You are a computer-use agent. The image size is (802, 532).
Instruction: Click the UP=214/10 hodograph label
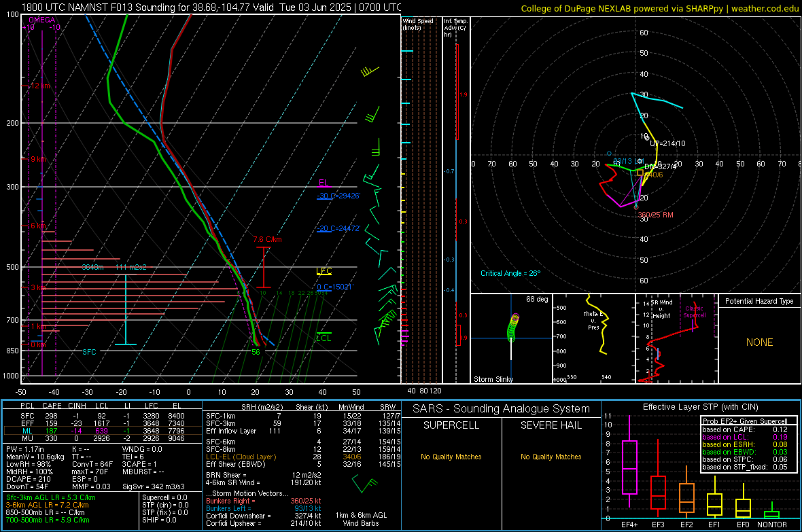[667, 144]
